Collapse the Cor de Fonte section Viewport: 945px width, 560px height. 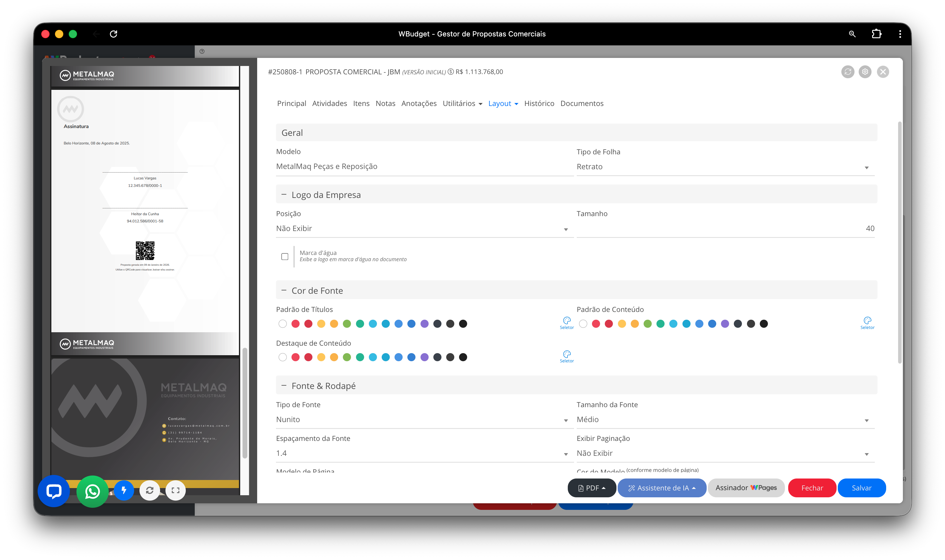coord(284,290)
